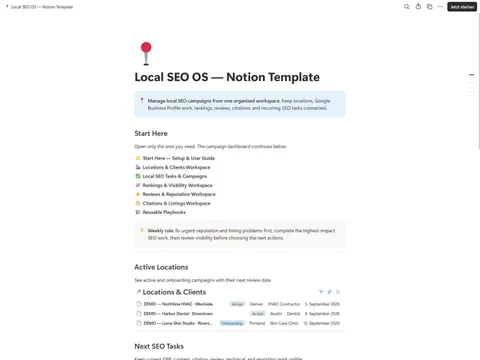Viewport: 480px width, 360px height.
Task: Click the vertical page scrollbar
Action: pos(479,82)
